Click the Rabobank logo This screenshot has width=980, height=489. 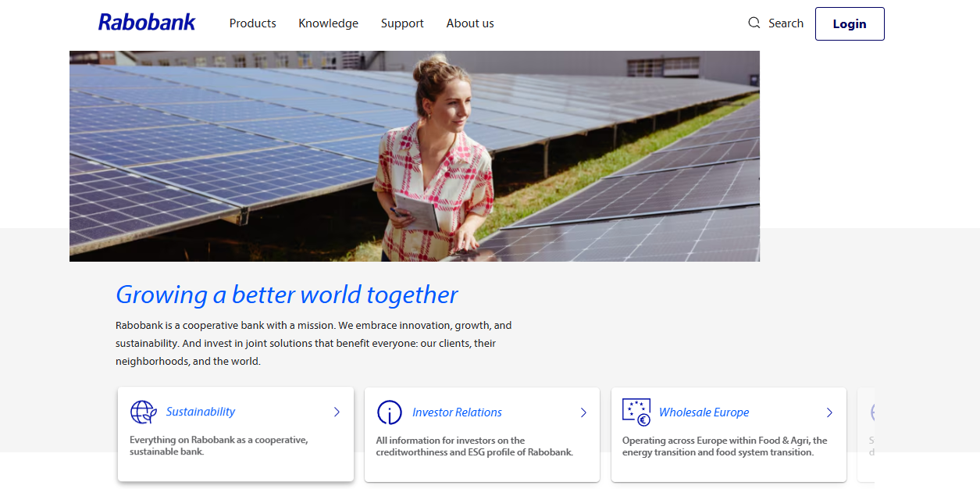(x=147, y=23)
